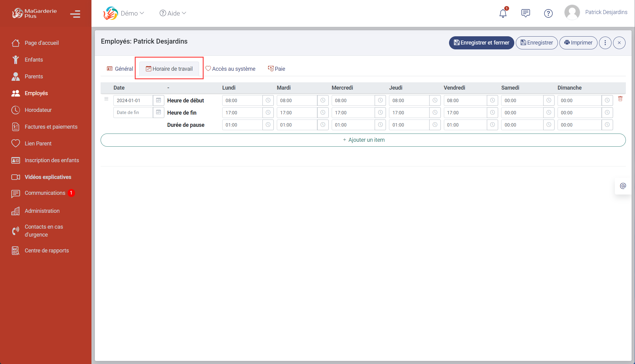The height and width of the screenshot is (364, 635).
Task: Expand the Aide dropdown menu
Action: click(173, 13)
